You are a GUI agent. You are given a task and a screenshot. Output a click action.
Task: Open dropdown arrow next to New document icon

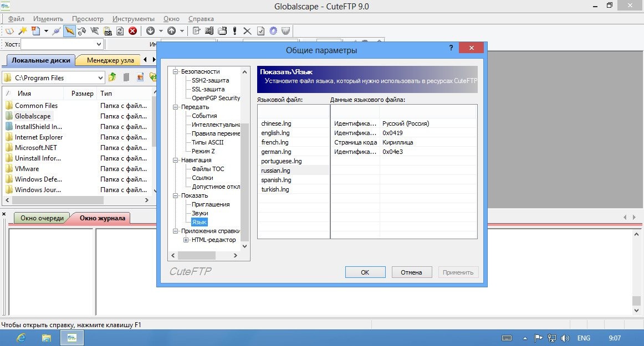click(x=46, y=31)
